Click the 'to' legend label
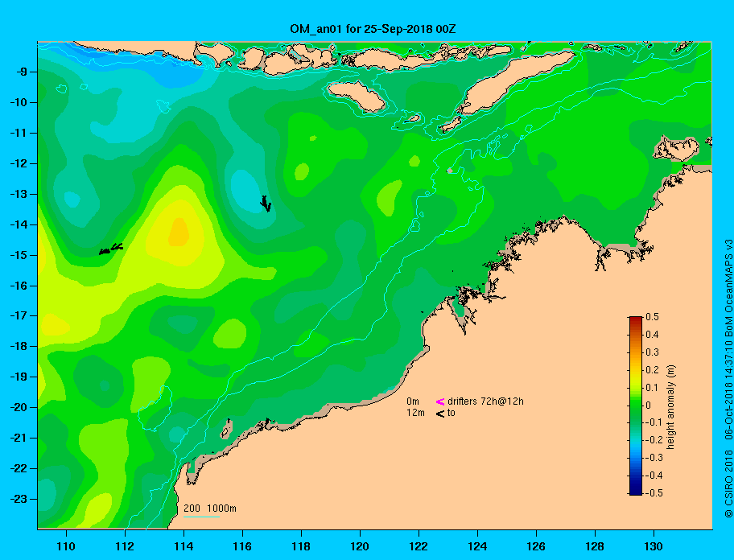The image size is (734, 560). coord(452,413)
